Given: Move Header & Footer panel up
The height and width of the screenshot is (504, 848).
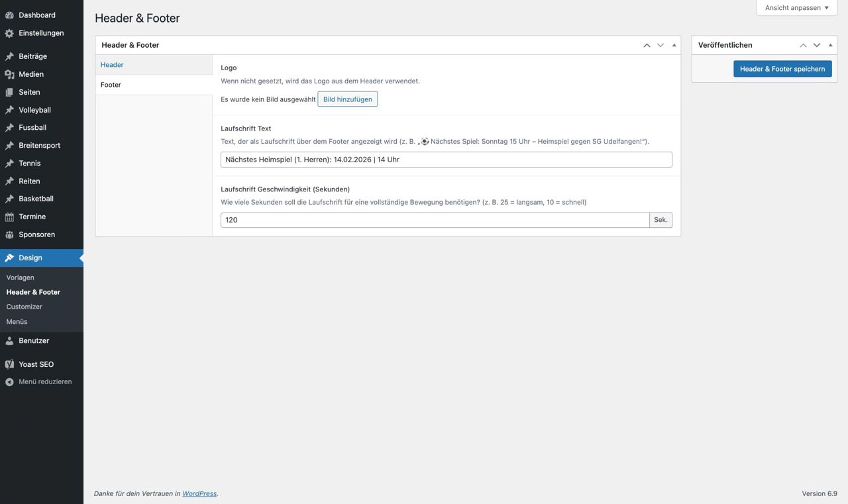Looking at the screenshot, I should pos(647,45).
